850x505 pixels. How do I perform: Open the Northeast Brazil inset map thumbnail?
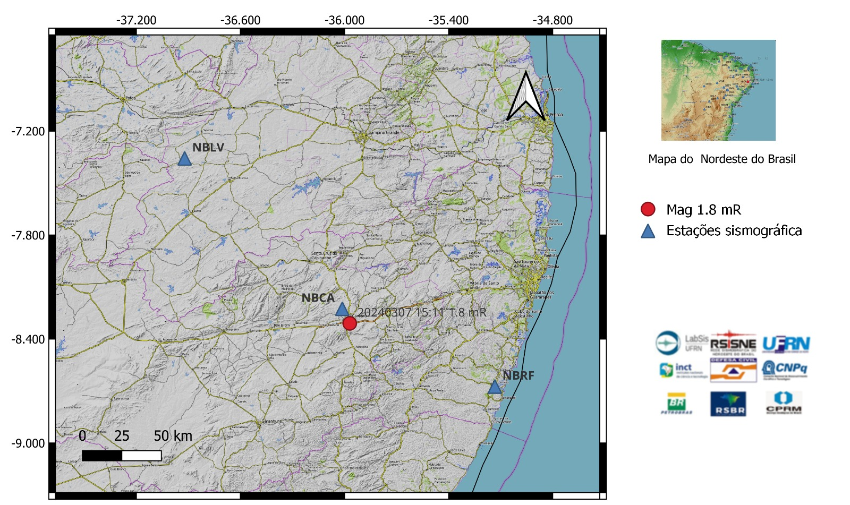click(x=718, y=90)
